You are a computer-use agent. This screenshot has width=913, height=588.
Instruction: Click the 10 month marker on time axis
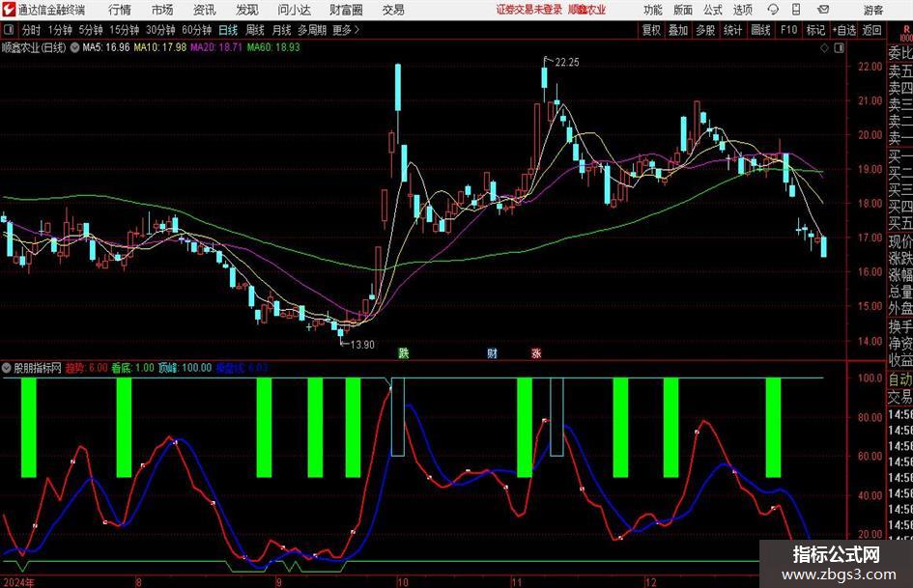[402, 582]
